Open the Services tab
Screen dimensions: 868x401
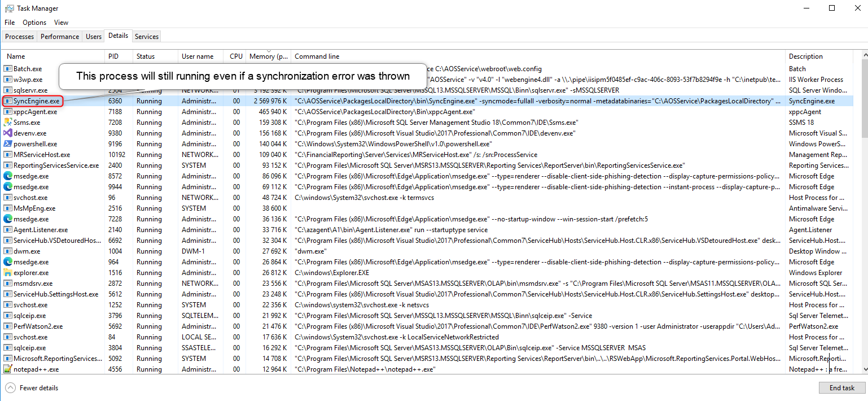146,36
